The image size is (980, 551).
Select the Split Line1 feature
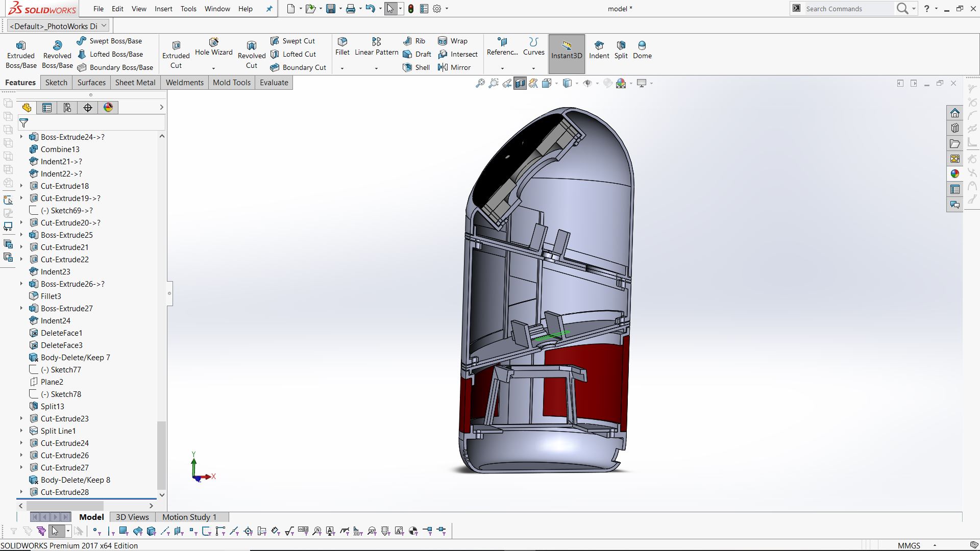pyautogui.click(x=58, y=431)
